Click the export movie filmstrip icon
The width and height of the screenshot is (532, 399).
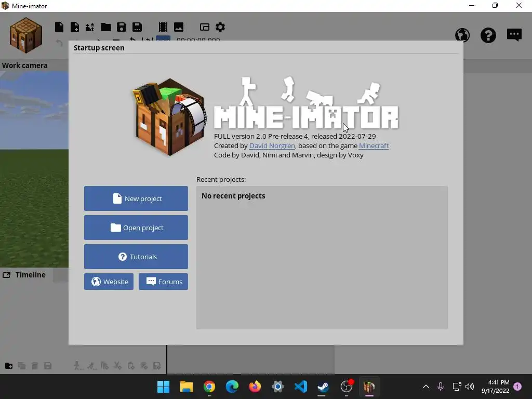163,27
